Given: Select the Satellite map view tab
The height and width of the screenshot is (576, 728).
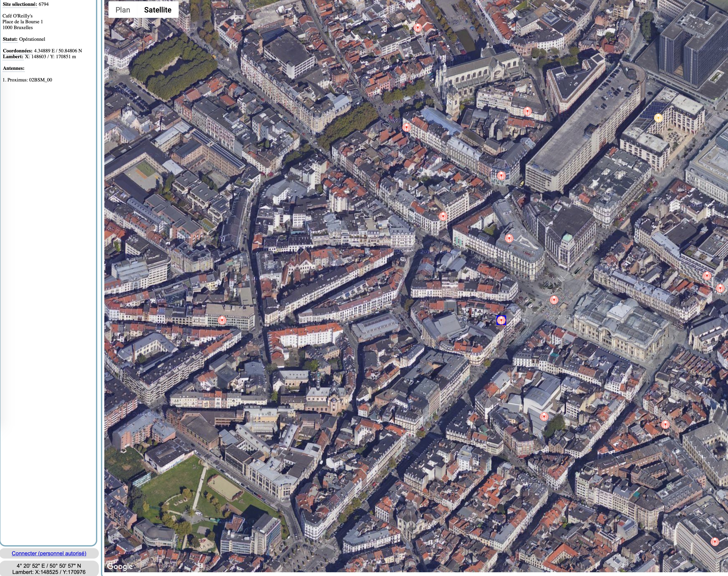Looking at the screenshot, I should [x=158, y=10].
